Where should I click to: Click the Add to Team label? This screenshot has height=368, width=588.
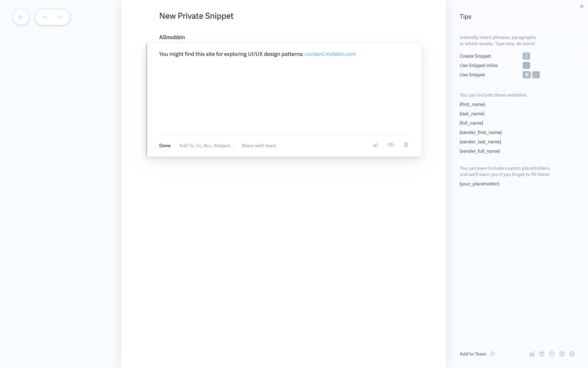[x=473, y=354]
